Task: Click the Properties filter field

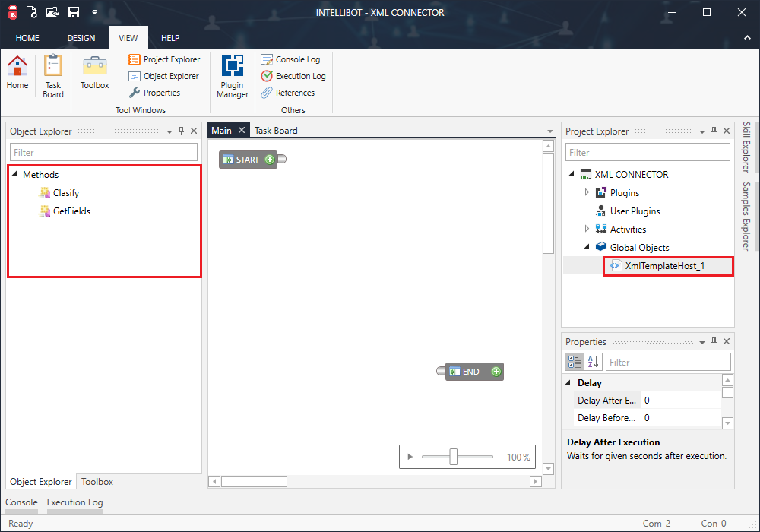Action: [x=668, y=362]
